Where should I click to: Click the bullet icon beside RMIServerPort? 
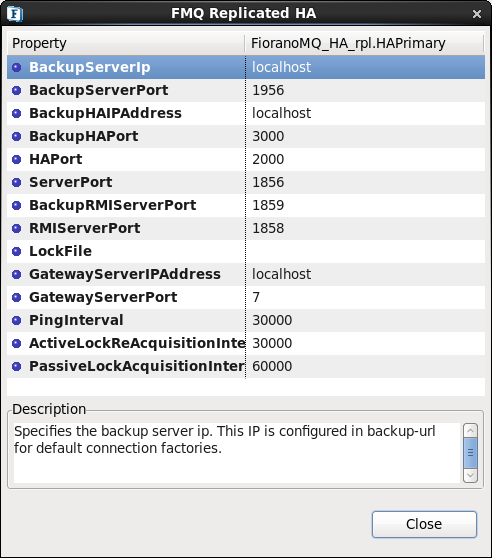17,228
